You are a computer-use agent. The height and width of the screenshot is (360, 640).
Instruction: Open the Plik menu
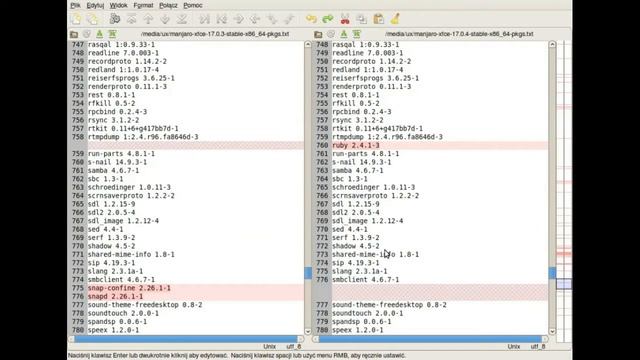pyautogui.click(x=76, y=5)
